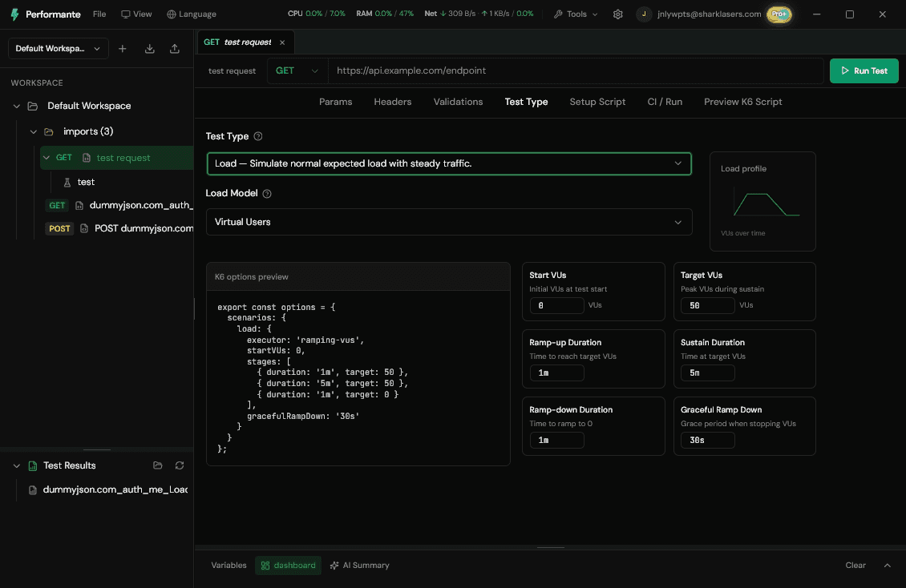906x588 pixels.
Task: Switch to the Validations tab
Action: click(x=458, y=102)
